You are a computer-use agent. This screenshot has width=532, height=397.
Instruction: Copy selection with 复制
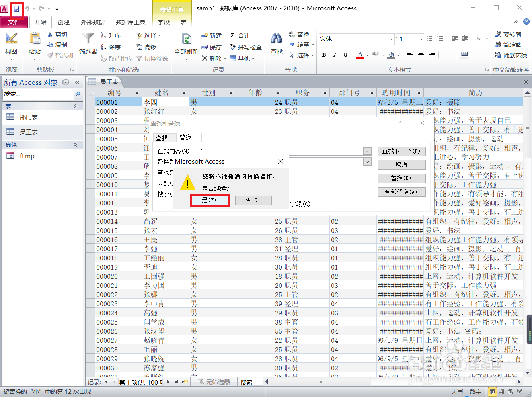57,45
